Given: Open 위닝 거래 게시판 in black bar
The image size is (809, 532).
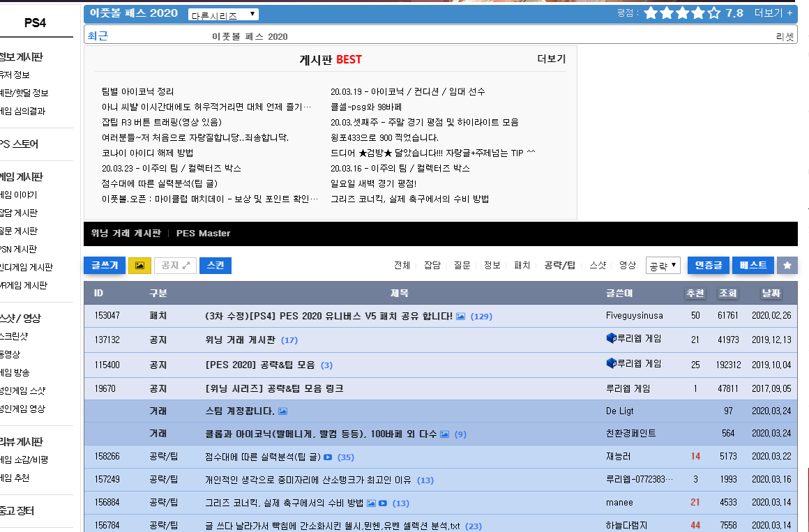Looking at the screenshot, I should [x=126, y=234].
